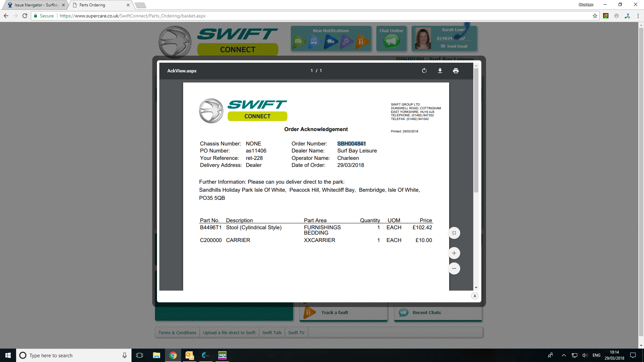This screenshot has height=362, width=644.
Task: Show hidden system tray icons
Action: [564, 355]
